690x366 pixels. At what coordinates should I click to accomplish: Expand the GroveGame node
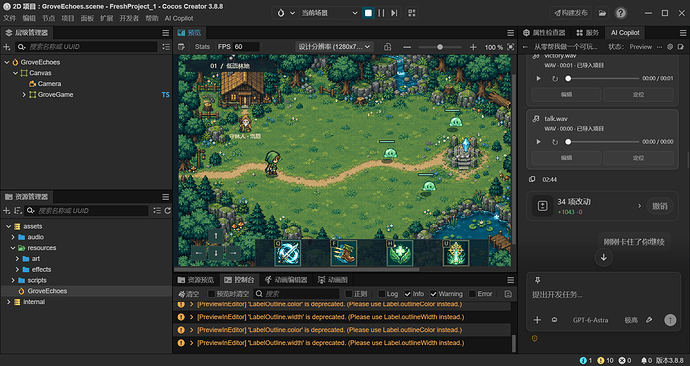(24, 95)
